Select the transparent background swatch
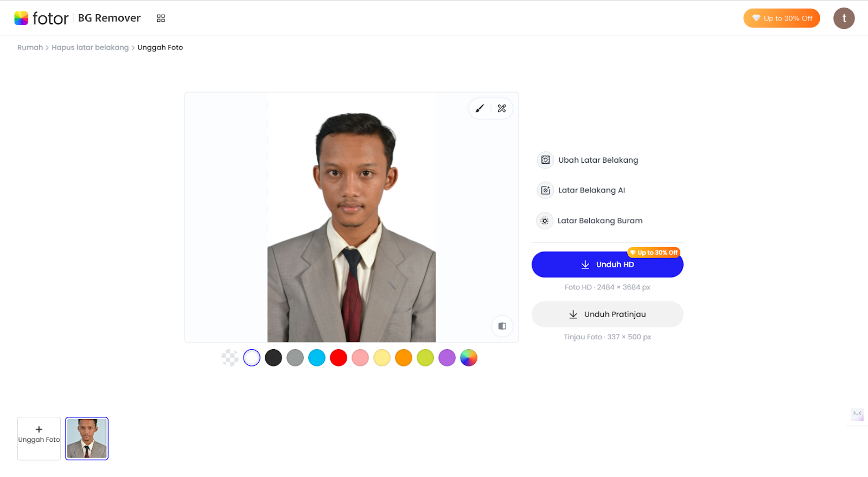The width and height of the screenshot is (868, 477). click(230, 358)
